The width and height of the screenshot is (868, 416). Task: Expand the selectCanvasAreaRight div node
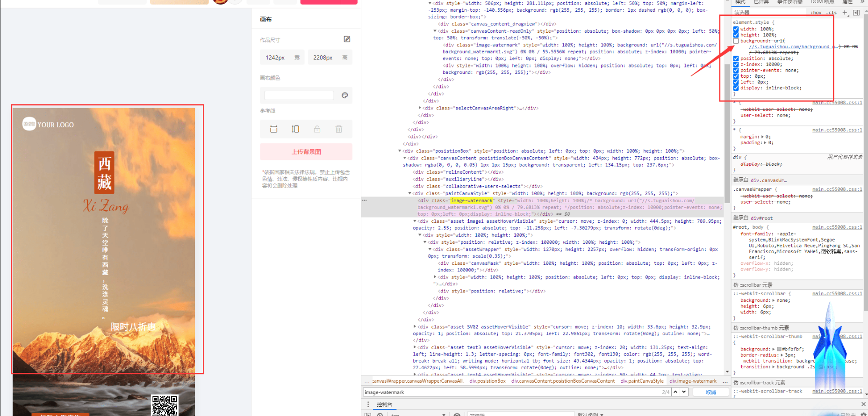tap(420, 108)
